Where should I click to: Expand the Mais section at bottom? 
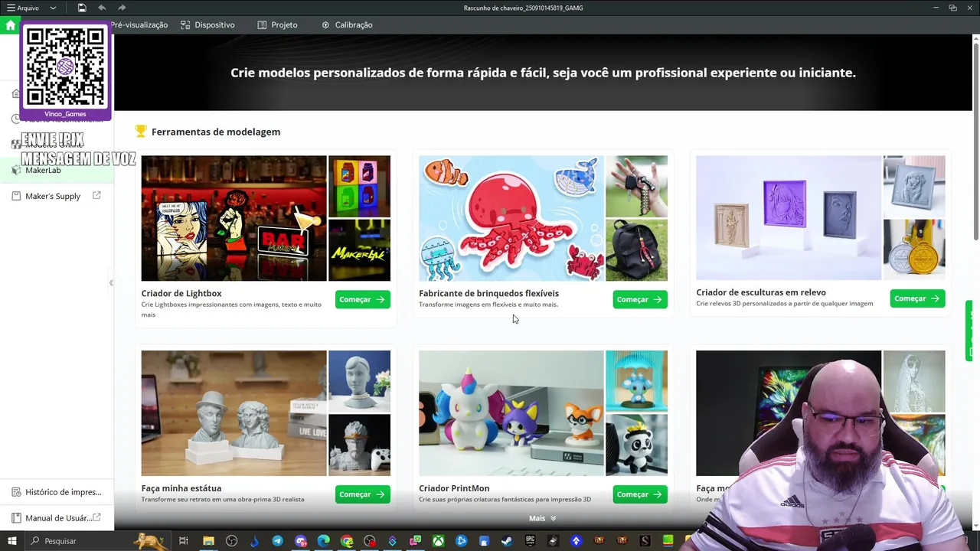tap(543, 518)
